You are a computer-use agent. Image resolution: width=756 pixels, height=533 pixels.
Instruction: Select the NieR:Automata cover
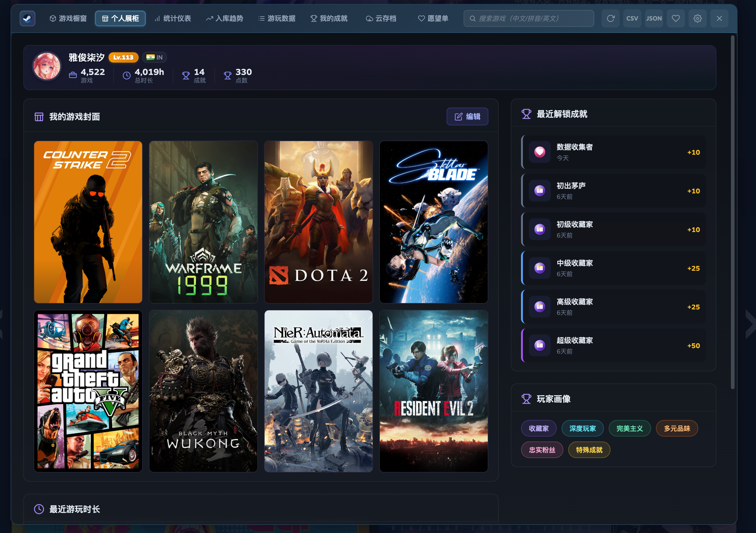coord(319,391)
